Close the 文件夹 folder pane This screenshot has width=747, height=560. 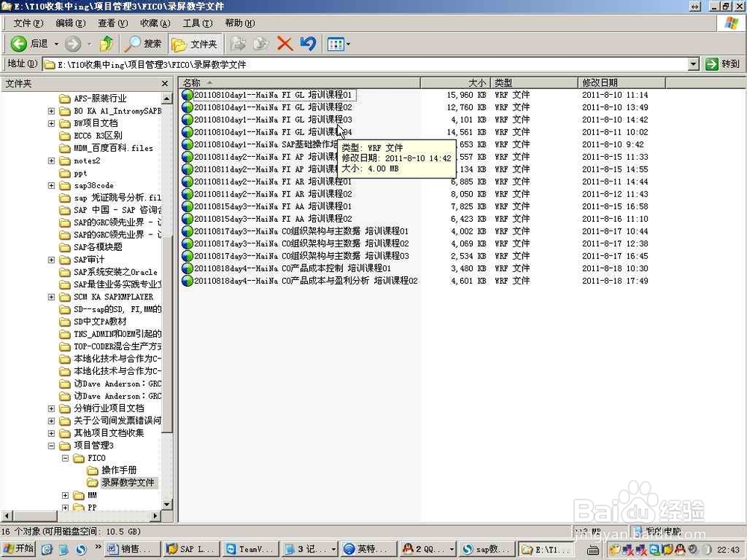[x=165, y=84]
